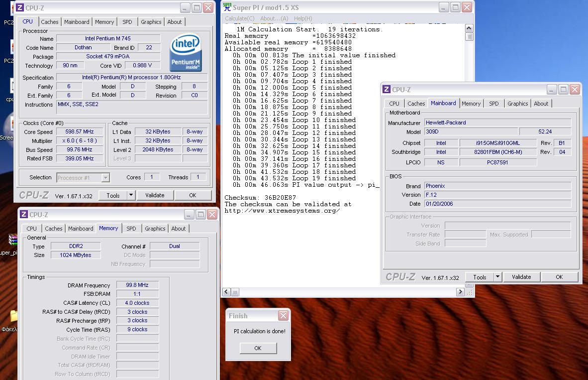Click Super PI vertical scrollbar up arrow
588x380 pixels.
tap(469, 28)
